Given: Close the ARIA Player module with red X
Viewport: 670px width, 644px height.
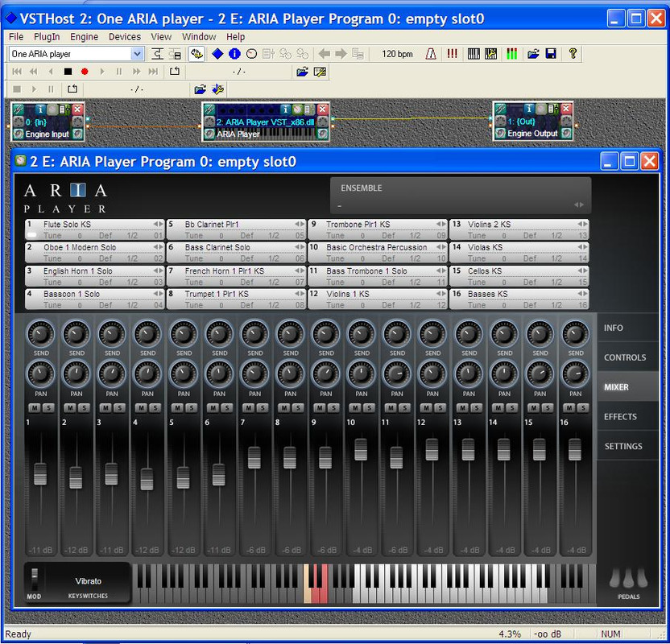Looking at the screenshot, I should (x=323, y=109).
